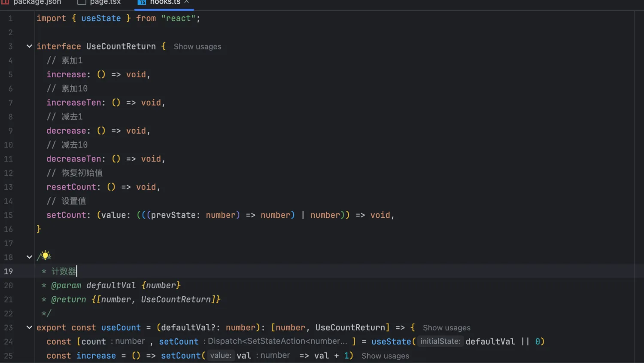Click the comment "// 设置值"

point(66,201)
